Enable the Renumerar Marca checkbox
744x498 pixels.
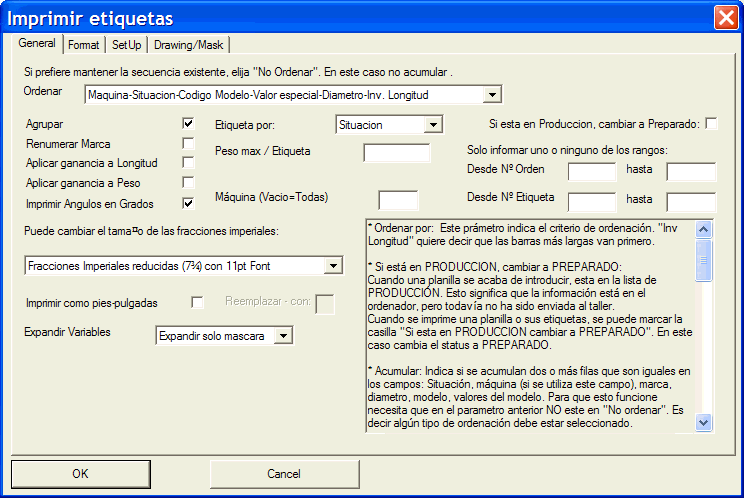point(188,143)
